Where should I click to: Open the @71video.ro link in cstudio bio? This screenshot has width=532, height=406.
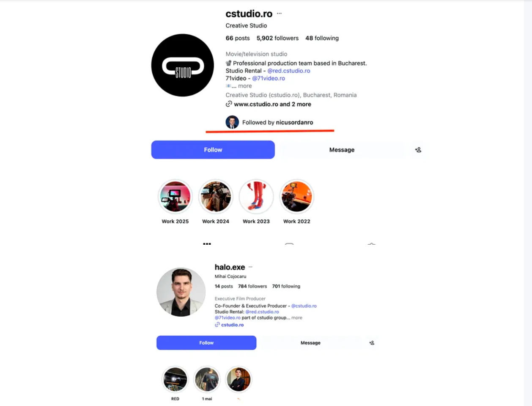pyautogui.click(x=269, y=78)
